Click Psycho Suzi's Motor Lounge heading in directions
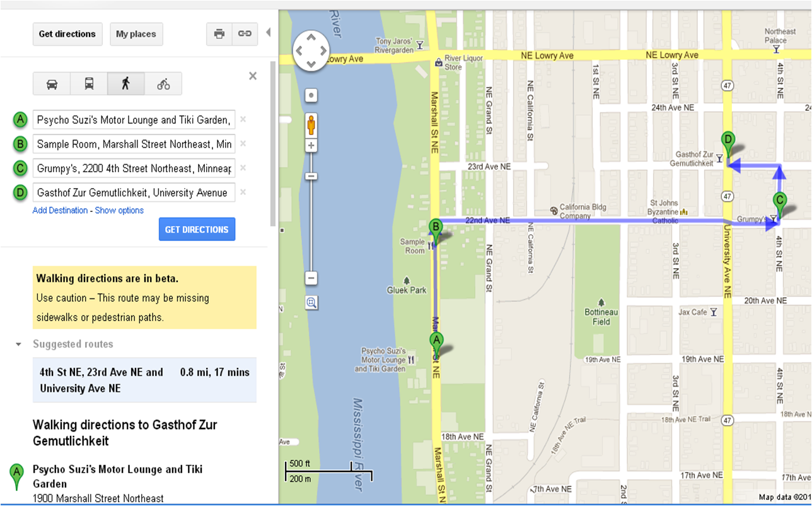 117,477
